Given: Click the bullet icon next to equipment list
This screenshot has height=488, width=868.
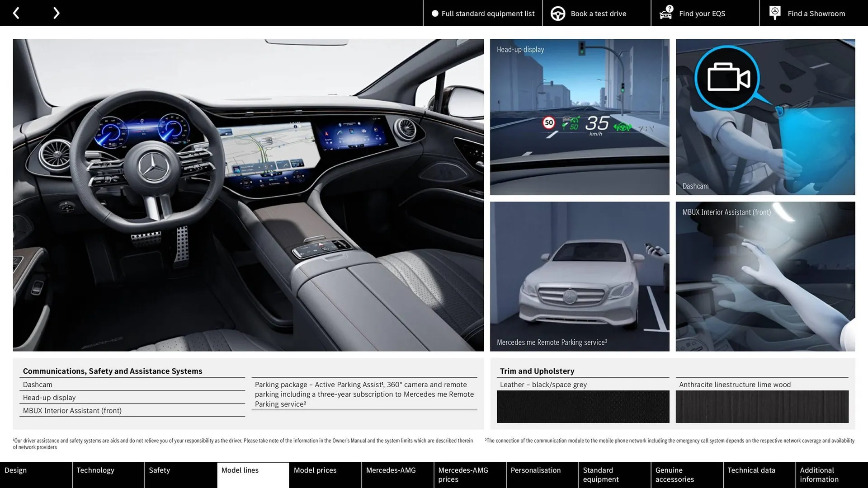Looking at the screenshot, I should point(435,14).
